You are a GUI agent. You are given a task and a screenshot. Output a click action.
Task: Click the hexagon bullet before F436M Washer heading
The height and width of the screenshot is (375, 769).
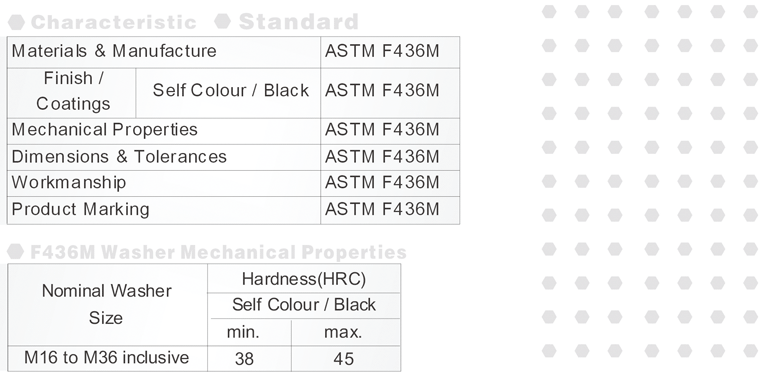pos(16,251)
